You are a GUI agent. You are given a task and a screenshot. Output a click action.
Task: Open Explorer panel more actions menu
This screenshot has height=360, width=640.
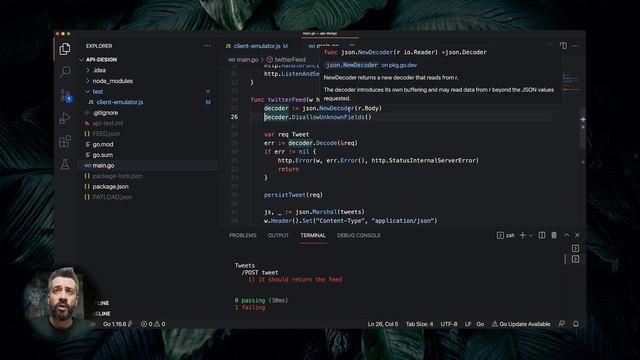click(x=207, y=46)
